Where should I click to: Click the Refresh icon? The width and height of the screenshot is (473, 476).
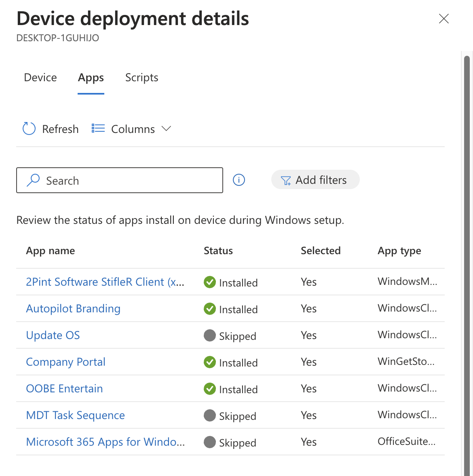(28, 128)
